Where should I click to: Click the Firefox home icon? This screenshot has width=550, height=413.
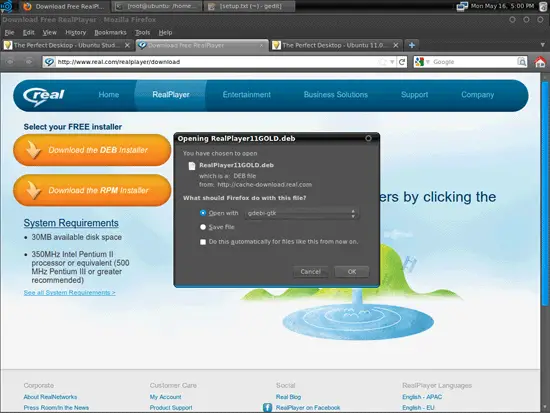tap(540, 62)
